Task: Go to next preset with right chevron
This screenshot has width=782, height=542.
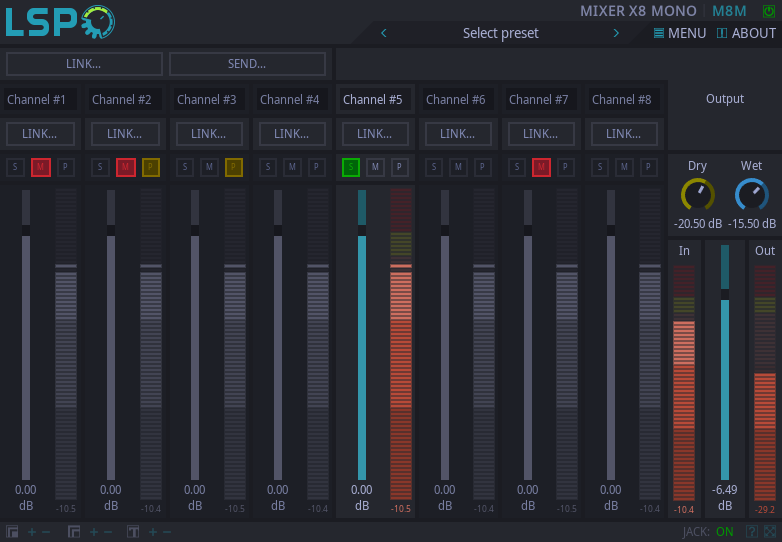Action: point(616,33)
